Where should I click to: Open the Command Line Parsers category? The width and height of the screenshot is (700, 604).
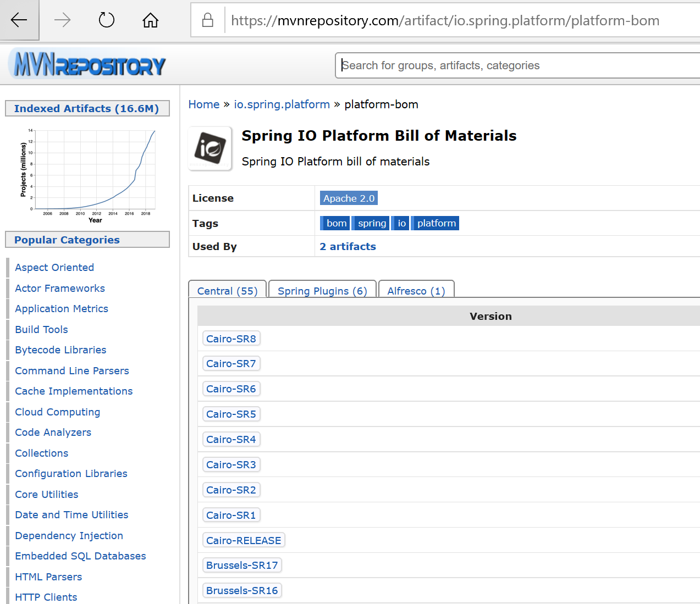(x=72, y=370)
